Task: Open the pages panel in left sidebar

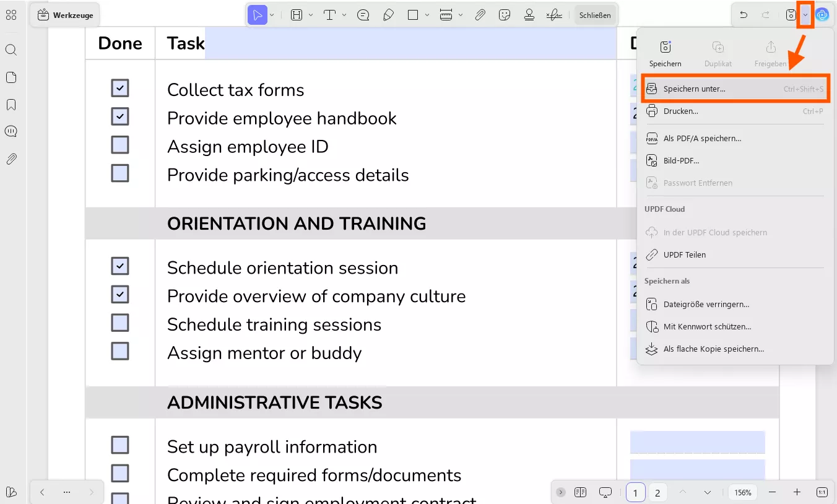Action: point(11,77)
